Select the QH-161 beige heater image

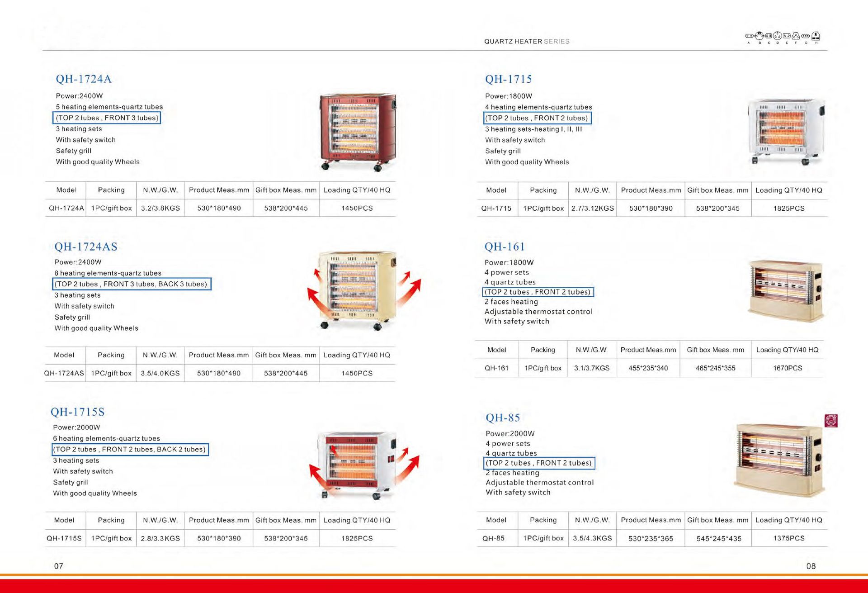coord(786,290)
